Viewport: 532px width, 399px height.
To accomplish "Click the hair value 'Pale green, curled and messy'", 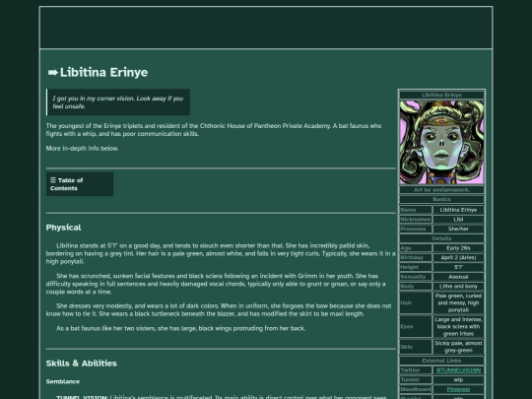I will coord(458,302).
